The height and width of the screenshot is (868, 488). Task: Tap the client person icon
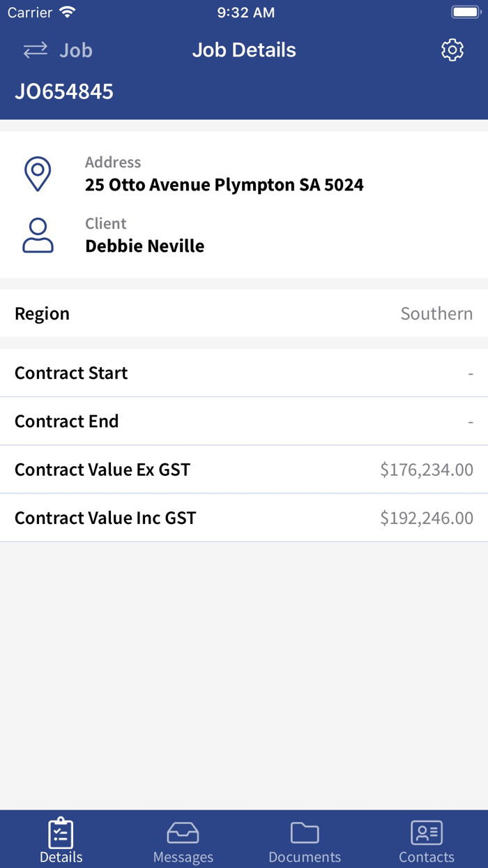click(x=38, y=235)
